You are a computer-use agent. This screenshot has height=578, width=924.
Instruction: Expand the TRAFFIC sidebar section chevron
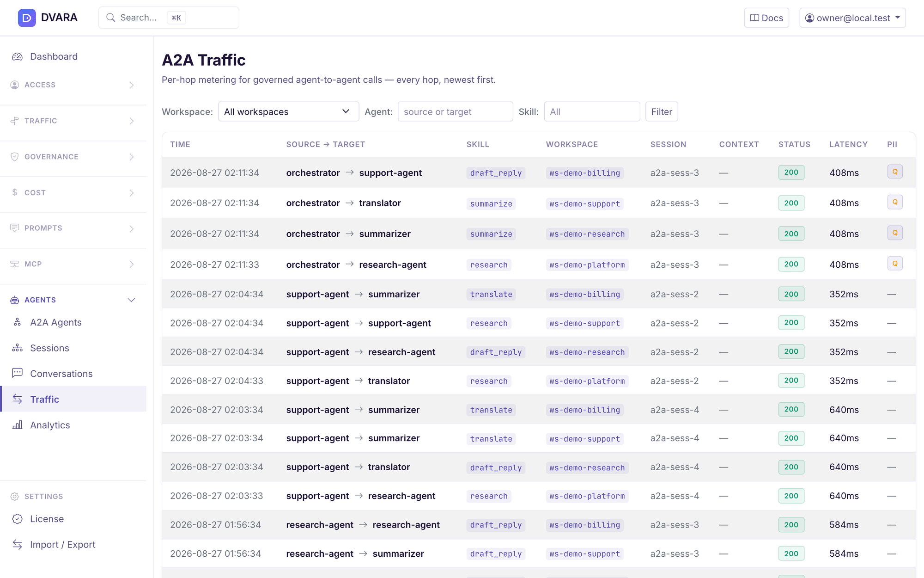[x=132, y=121]
